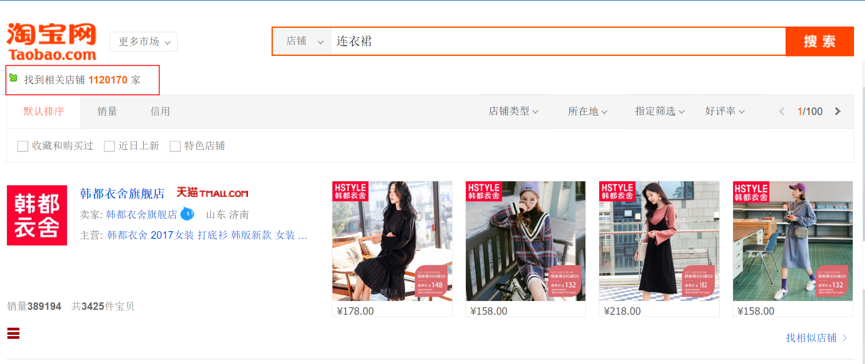Select the 默认排序 sort tab

[44, 112]
